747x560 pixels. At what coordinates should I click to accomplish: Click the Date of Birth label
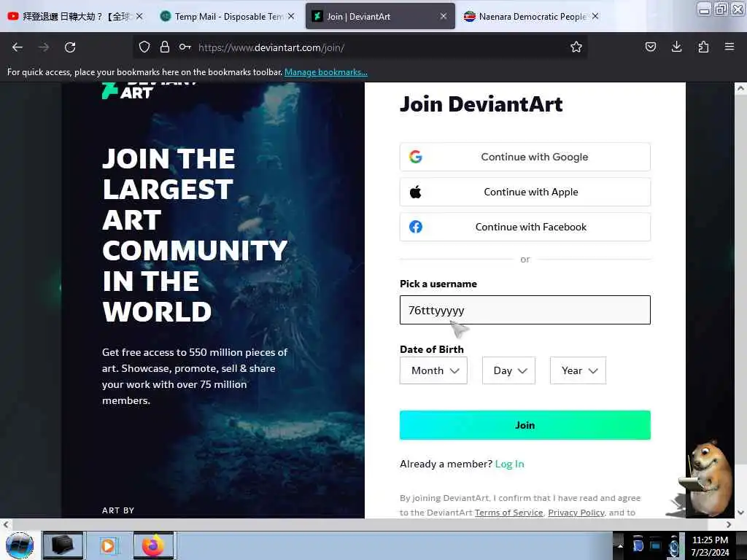pyautogui.click(x=432, y=349)
